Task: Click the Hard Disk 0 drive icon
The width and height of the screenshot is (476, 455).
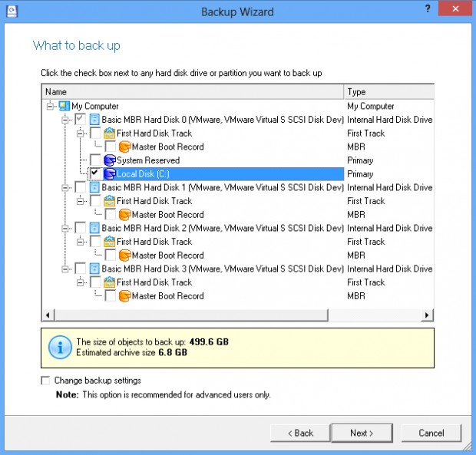Action: (x=94, y=120)
